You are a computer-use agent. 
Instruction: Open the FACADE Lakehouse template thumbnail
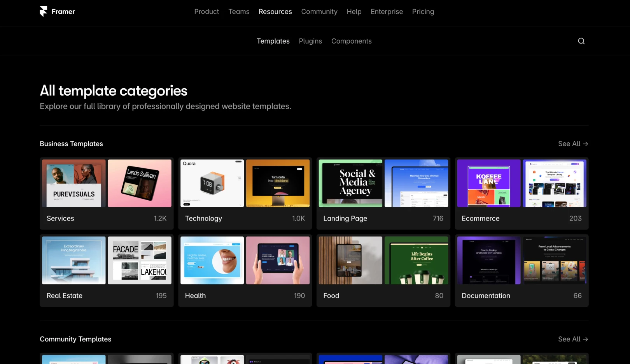click(x=140, y=261)
